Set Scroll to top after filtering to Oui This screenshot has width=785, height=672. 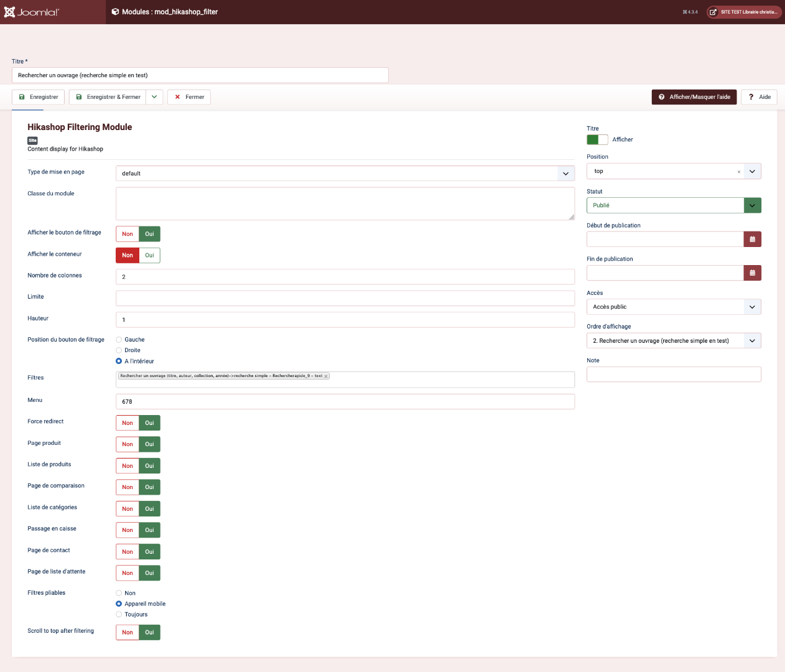coord(149,632)
